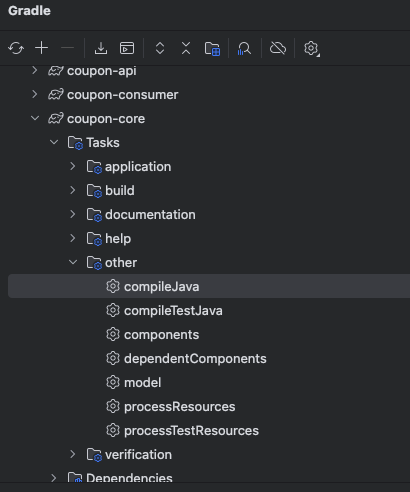410x492 pixels.
Task: Click the dependentComponents gear icon
Action: pyautogui.click(x=113, y=358)
